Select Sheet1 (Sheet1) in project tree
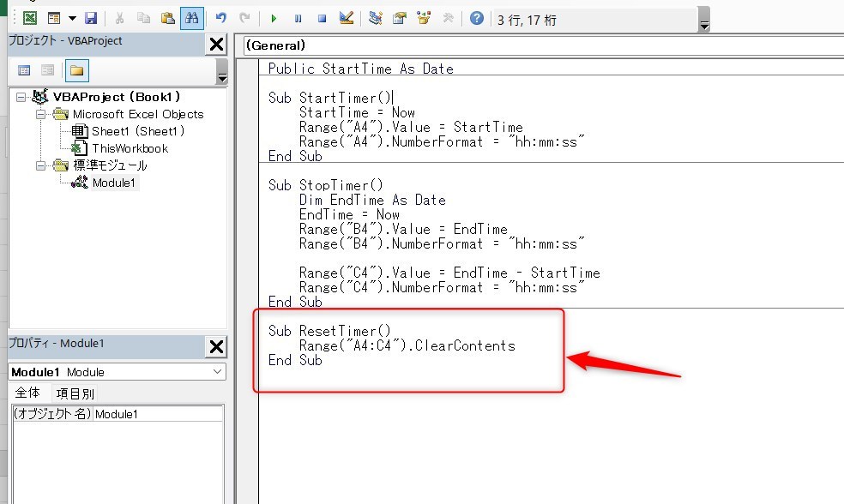 138,130
